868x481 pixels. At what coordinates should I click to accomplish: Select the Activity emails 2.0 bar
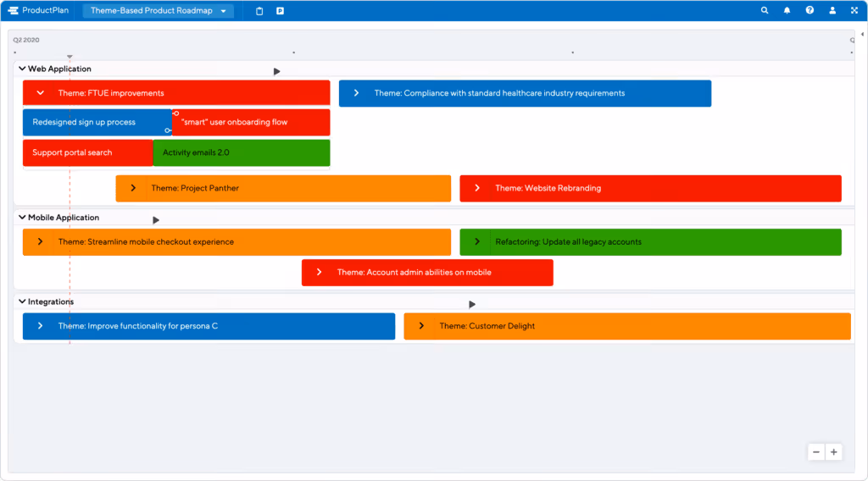242,152
